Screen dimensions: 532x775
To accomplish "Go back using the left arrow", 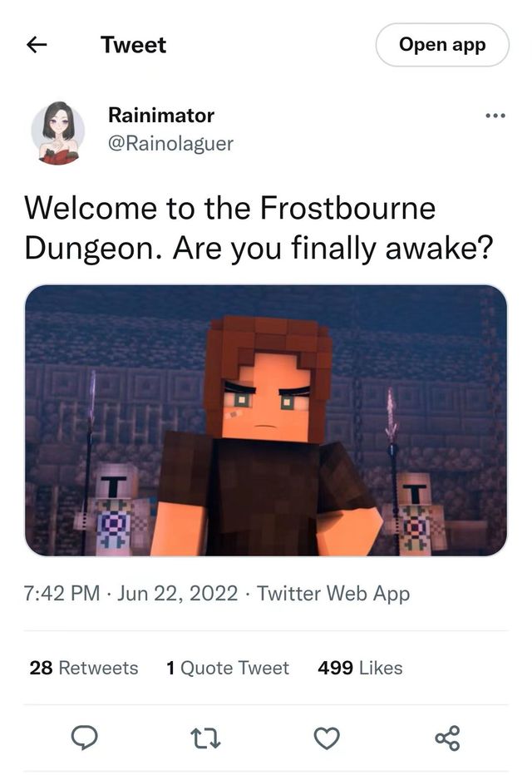I will pyautogui.click(x=37, y=45).
